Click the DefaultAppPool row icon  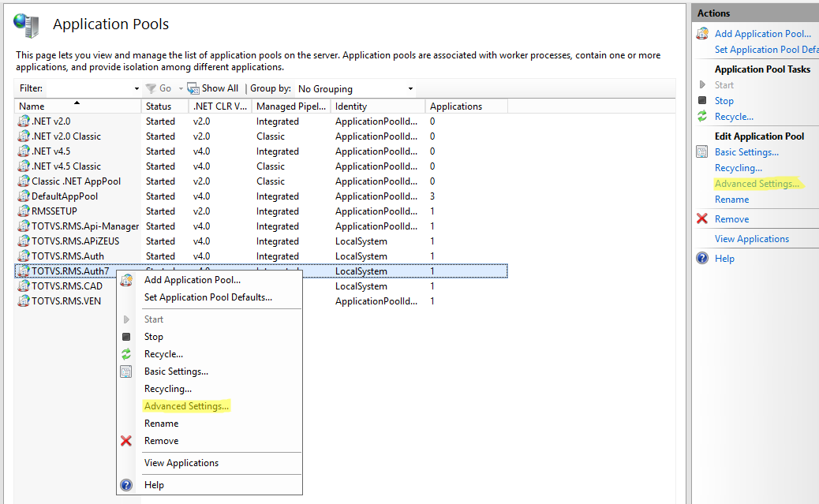pyautogui.click(x=24, y=196)
